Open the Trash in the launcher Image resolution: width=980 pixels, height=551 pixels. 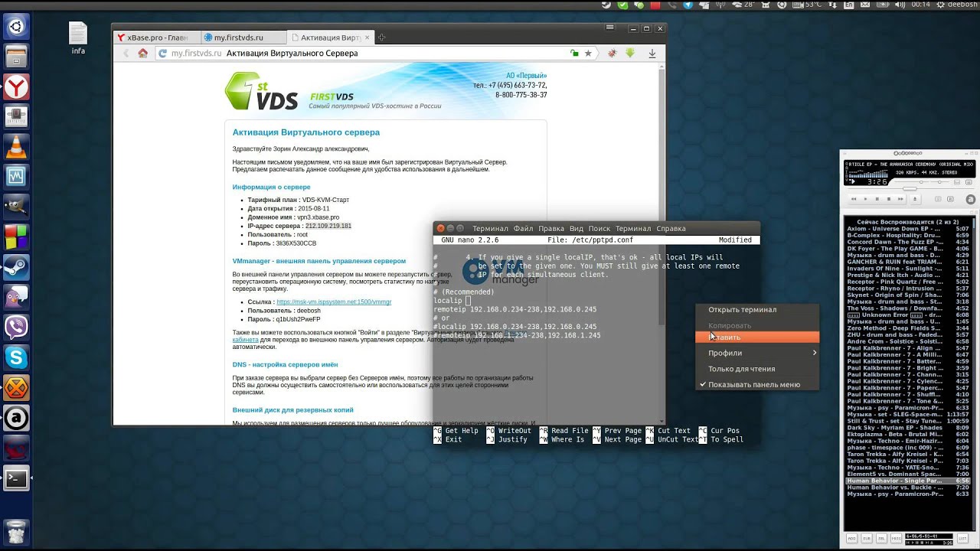pos(16,530)
